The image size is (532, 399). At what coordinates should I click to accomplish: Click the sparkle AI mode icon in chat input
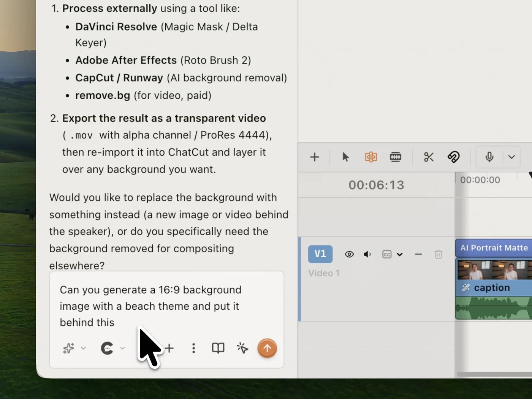click(x=69, y=348)
